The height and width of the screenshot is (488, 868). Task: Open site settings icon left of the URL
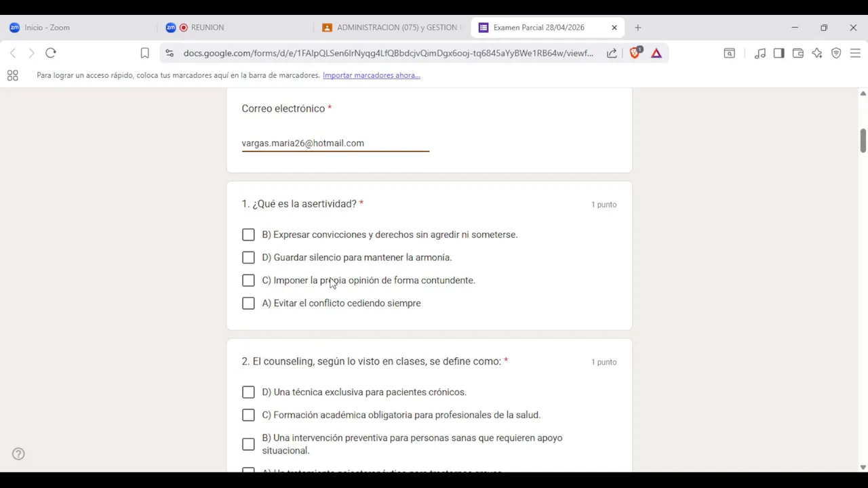coord(170,53)
